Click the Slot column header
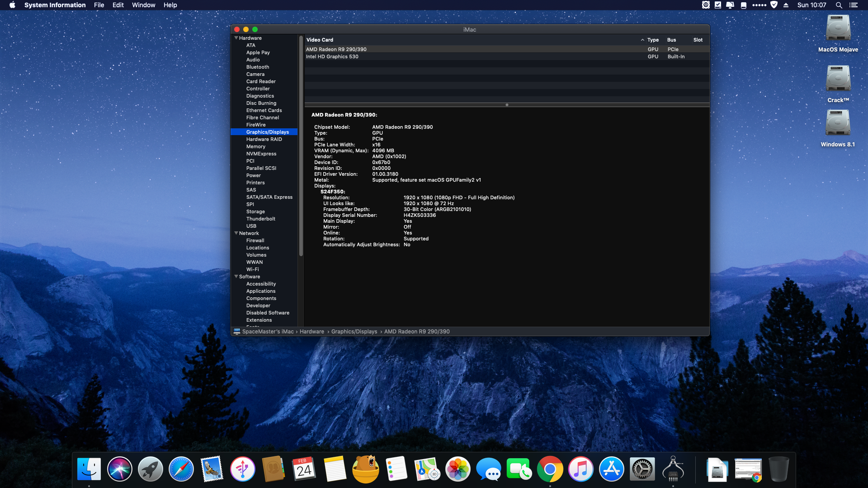The width and height of the screenshot is (868, 488). 698,40
